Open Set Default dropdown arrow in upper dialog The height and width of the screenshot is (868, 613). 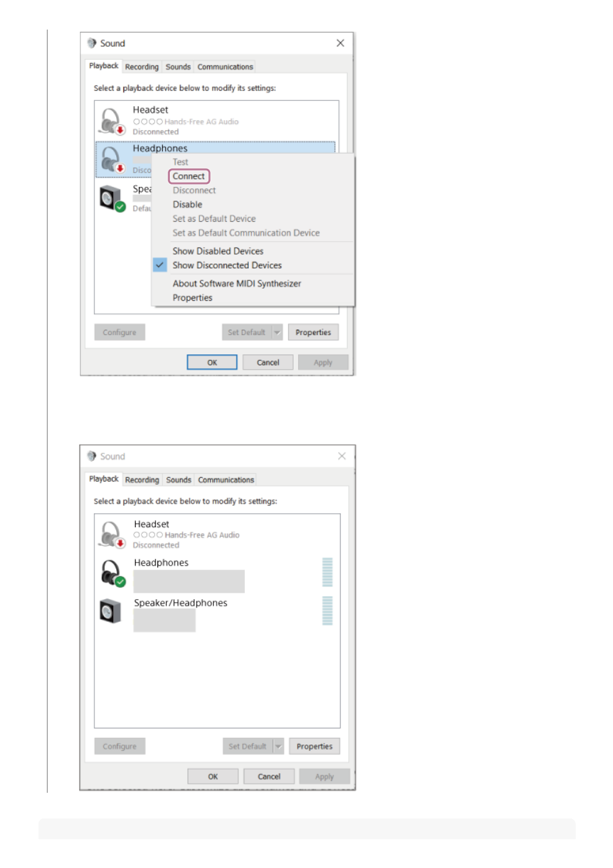click(x=277, y=332)
